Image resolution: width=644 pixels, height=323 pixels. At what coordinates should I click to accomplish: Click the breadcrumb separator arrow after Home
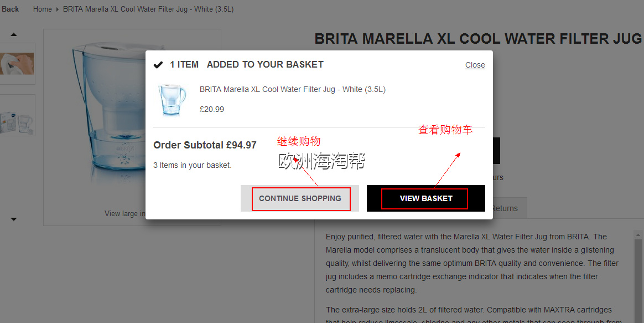[58, 9]
